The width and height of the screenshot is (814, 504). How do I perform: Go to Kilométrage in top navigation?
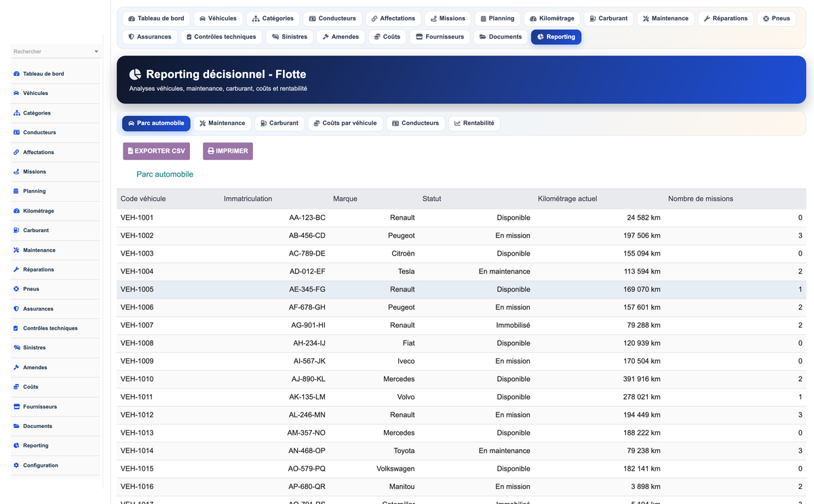point(551,18)
